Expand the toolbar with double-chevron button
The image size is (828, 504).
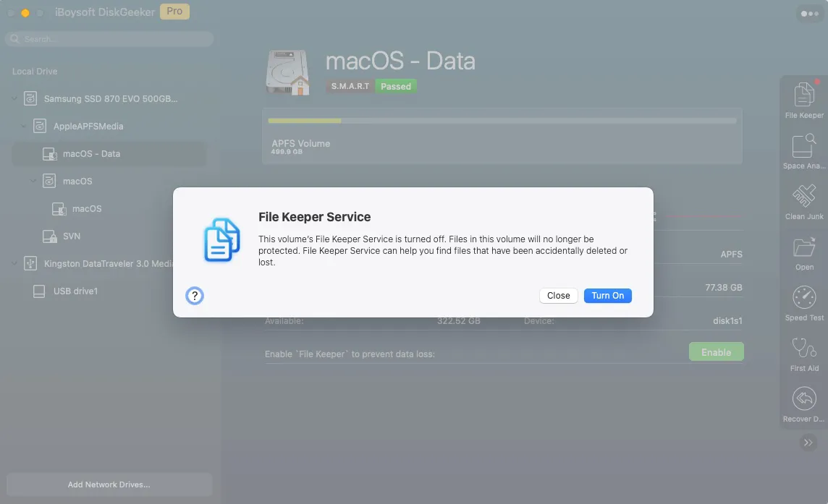click(808, 443)
